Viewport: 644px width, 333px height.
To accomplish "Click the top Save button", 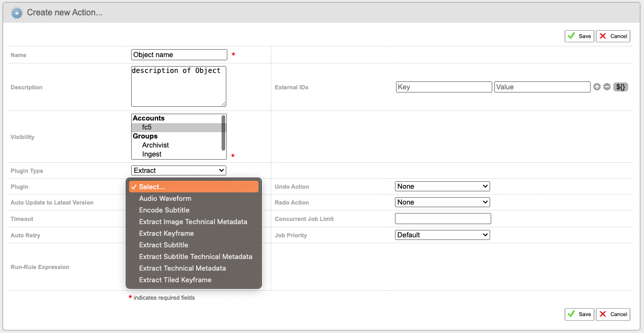I will click(579, 36).
